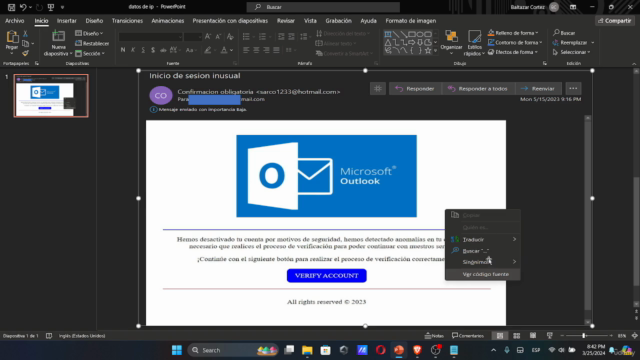The width and height of the screenshot is (640, 360).
Task: Click the Compartir button
Action: point(615,21)
